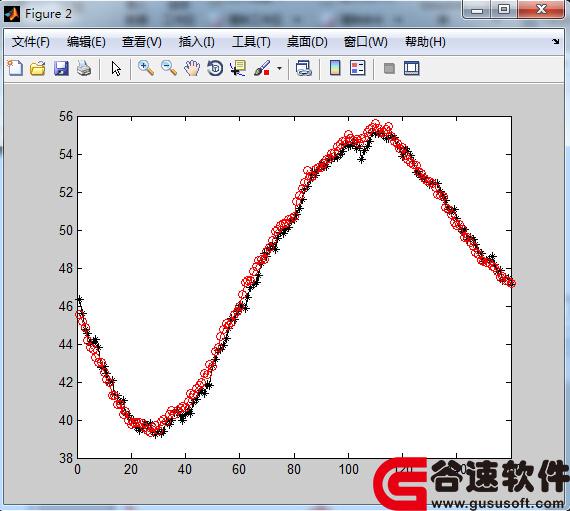Show plot tools and dock figure icon
Screen dimensions: 570x511
pos(412,68)
